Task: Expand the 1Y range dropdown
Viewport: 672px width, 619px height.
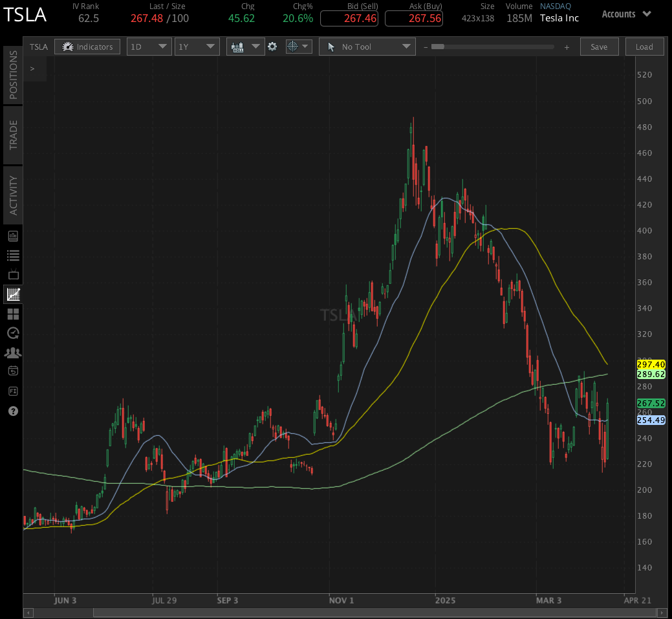Action: pyautogui.click(x=197, y=46)
